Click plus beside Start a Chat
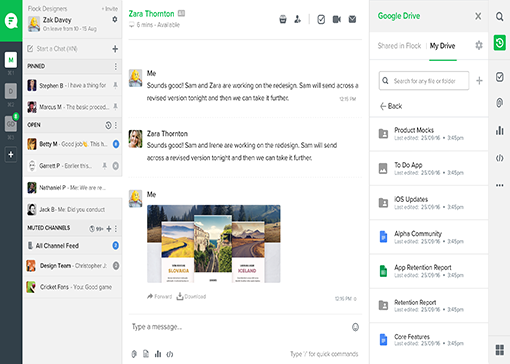510x364 pixels. pyautogui.click(x=115, y=49)
